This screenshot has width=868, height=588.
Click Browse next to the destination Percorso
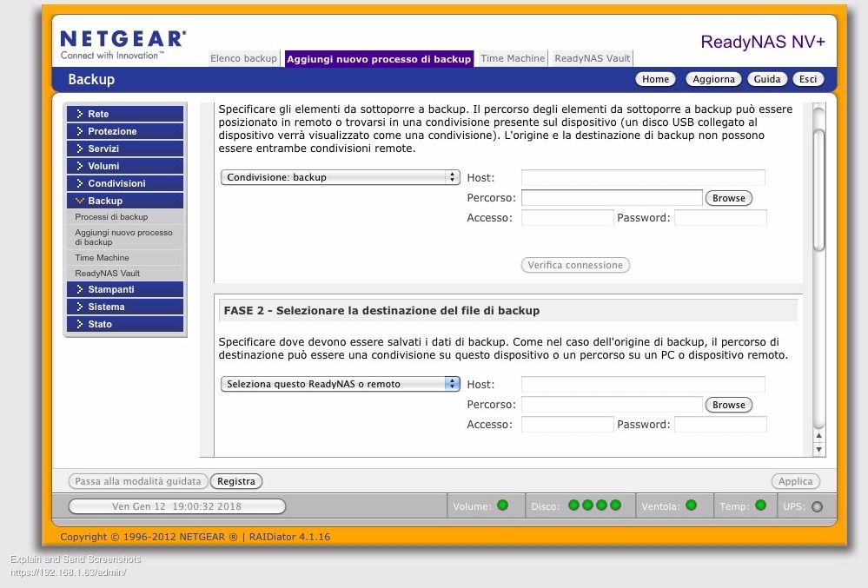[728, 405]
